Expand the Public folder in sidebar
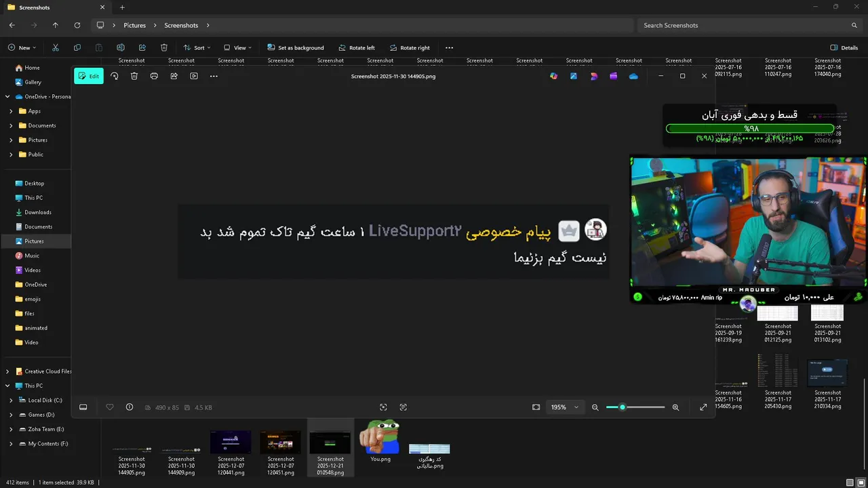Viewport: 868px width, 488px height. (x=11, y=155)
